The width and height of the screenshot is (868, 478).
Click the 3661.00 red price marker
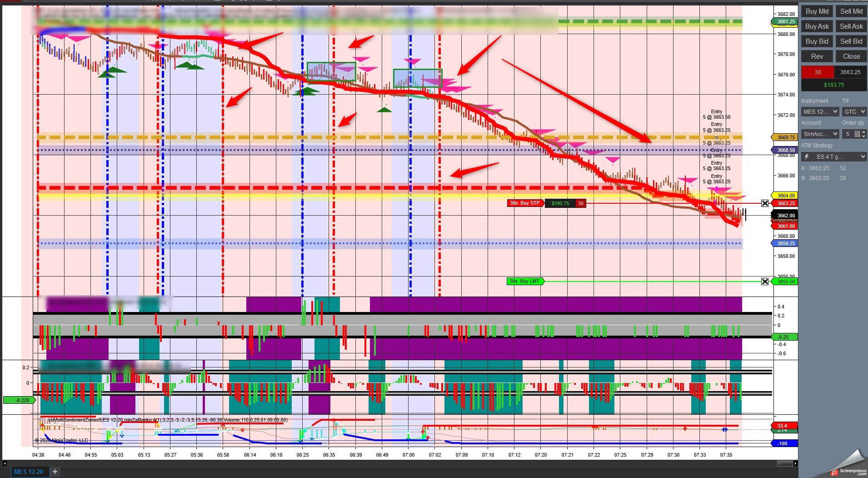pyautogui.click(x=785, y=226)
